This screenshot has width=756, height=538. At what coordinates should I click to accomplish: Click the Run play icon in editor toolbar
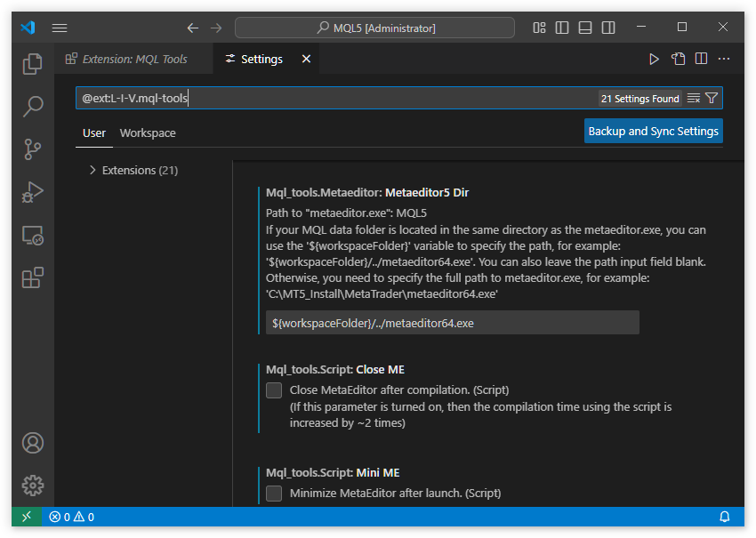(654, 59)
